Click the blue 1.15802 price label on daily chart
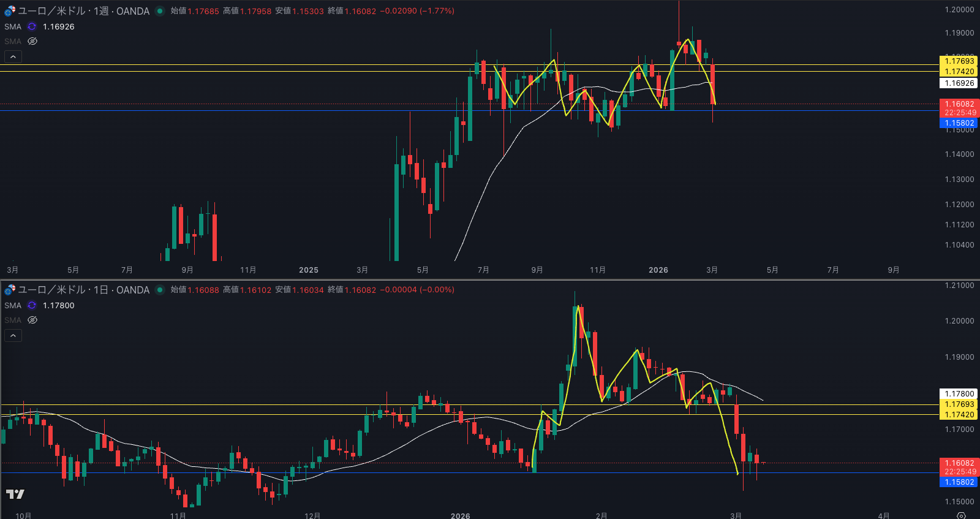The height and width of the screenshot is (519, 980). pyautogui.click(x=959, y=482)
